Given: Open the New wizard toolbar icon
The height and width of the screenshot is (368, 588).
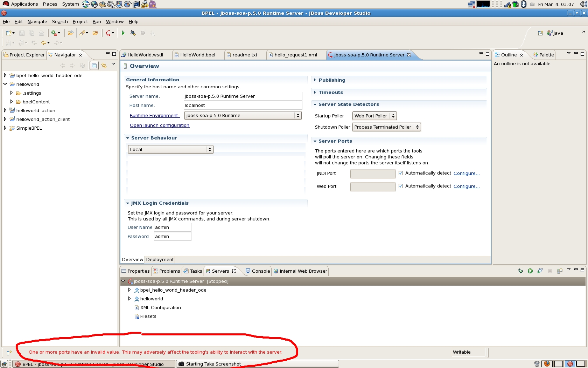Looking at the screenshot, I should pos(9,33).
